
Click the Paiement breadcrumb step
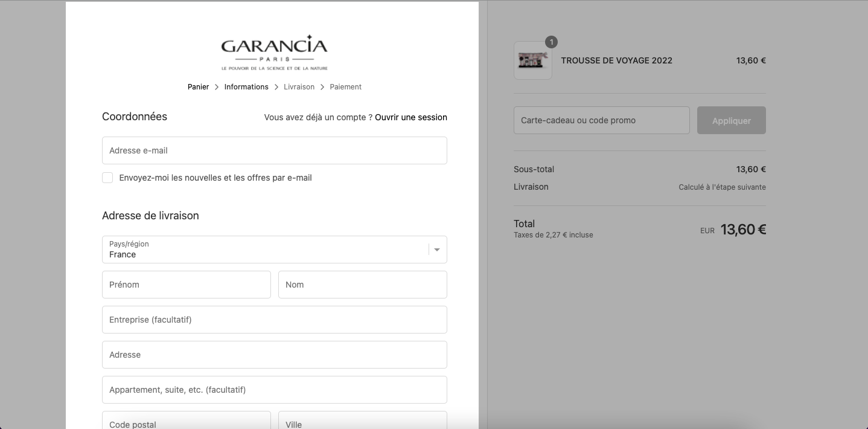click(346, 87)
